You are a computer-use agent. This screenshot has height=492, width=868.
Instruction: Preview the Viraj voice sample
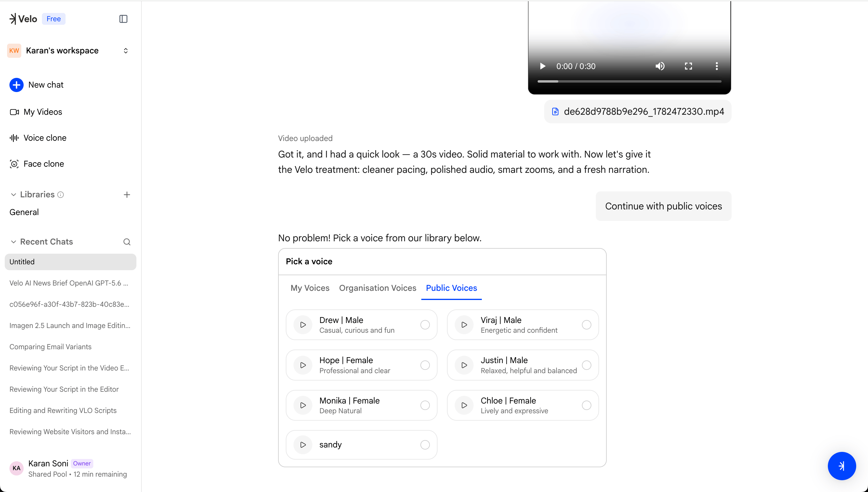pyautogui.click(x=464, y=325)
